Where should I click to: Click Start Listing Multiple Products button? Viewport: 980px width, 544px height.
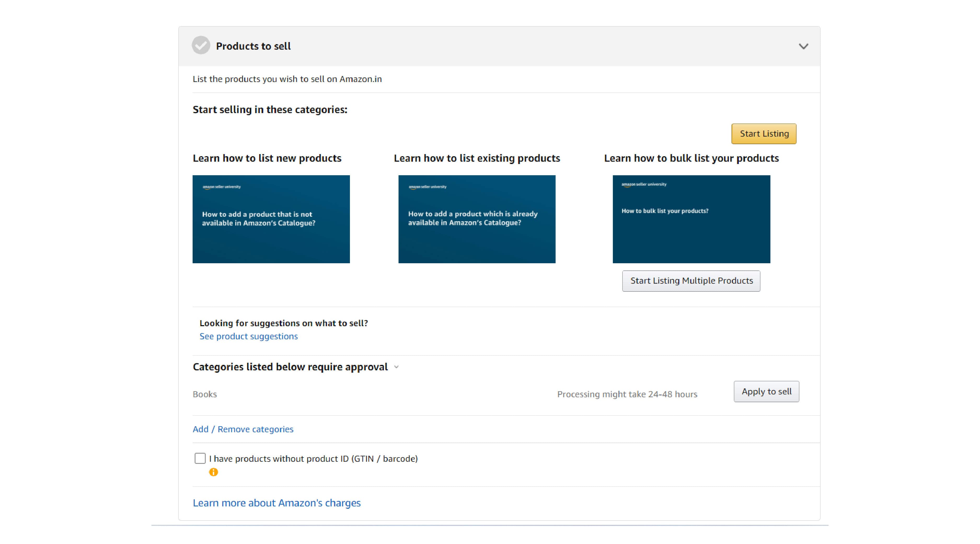[x=691, y=281]
